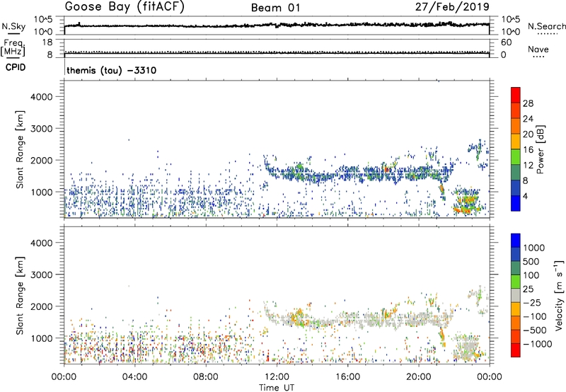Screen dimensions: 566x392
Task: Click the "Velocity [m s-1]" colorbar title
Action: (x=559, y=296)
